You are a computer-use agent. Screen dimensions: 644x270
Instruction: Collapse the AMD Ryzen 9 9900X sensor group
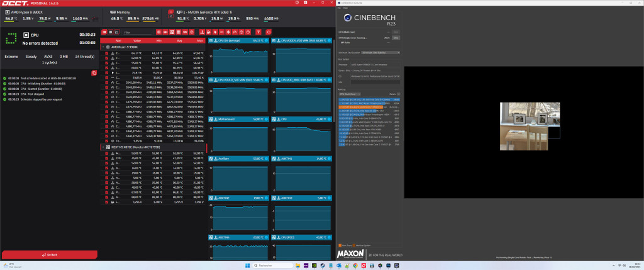click(103, 47)
